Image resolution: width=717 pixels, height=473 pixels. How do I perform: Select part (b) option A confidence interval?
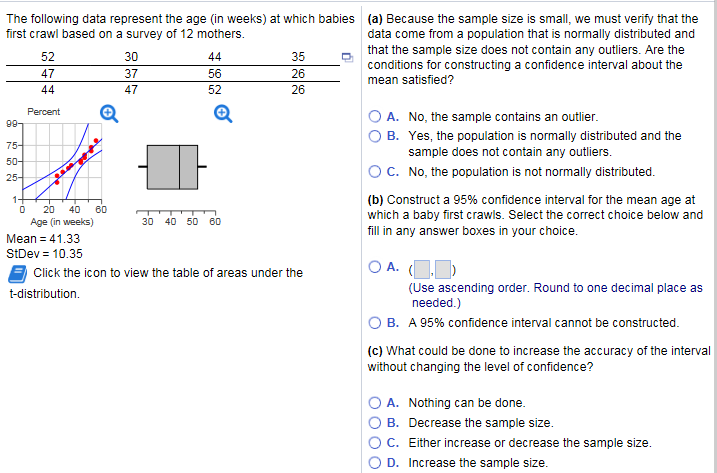(x=377, y=266)
